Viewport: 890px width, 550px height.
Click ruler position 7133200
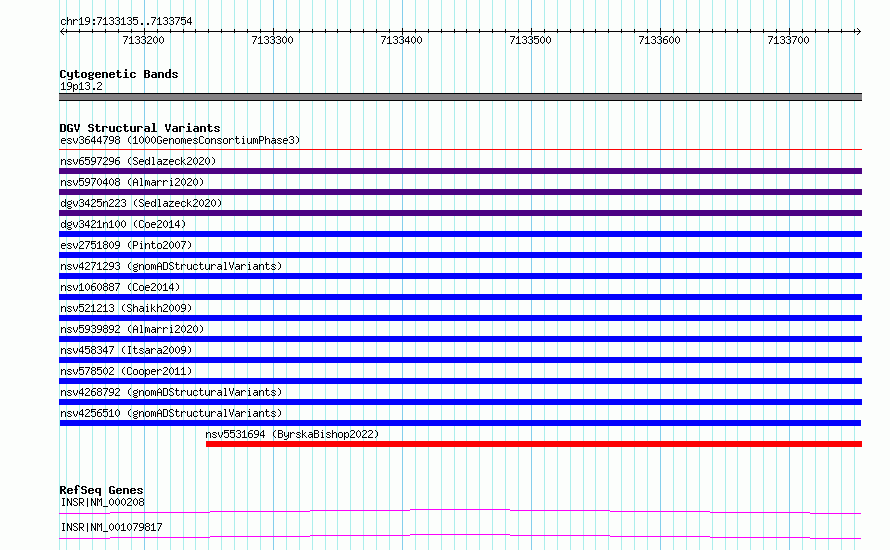pos(144,40)
